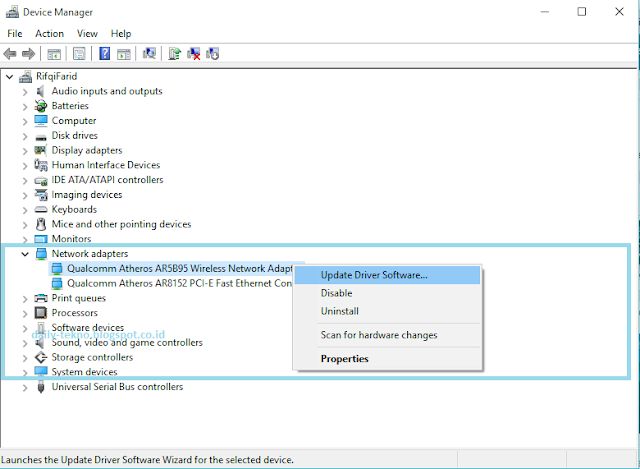The image size is (640, 469).
Task: Click the Batteries category icon
Action: pos(41,106)
